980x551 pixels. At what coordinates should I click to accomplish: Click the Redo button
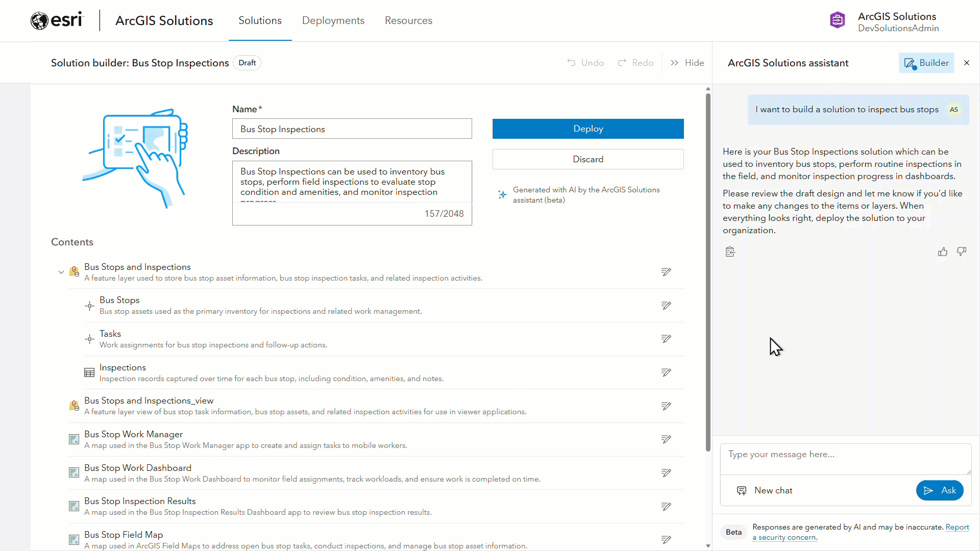pyautogui.click(x=636, y=63)
